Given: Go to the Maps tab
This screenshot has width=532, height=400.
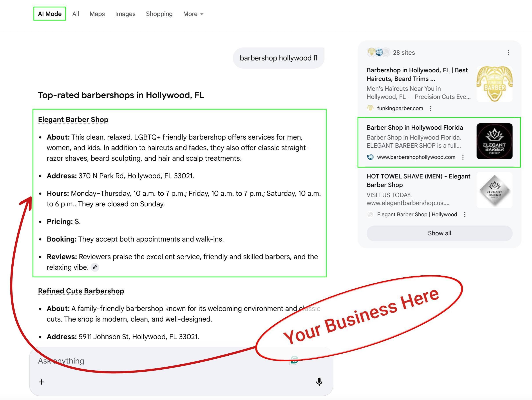Looking at the screenshot, I should coord(97,14).
